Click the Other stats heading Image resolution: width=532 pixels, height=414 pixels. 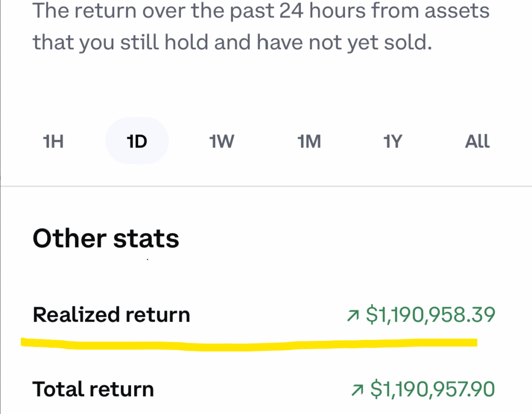105,239
